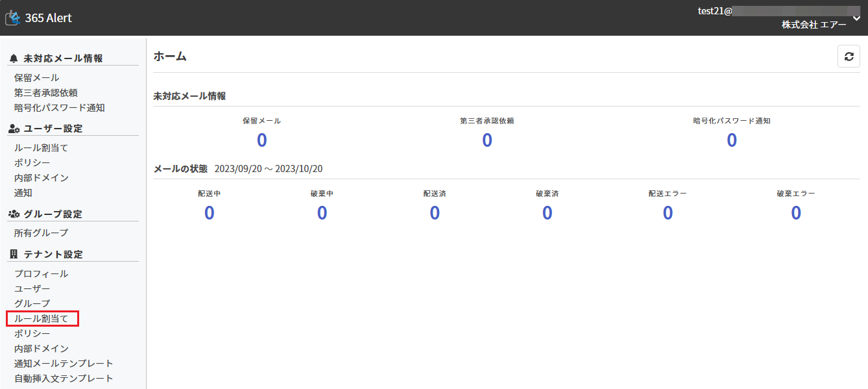Screen dimensions: 868x389
Task: Click the 株式会社 エアー tenant name
Action: (814, 25)
